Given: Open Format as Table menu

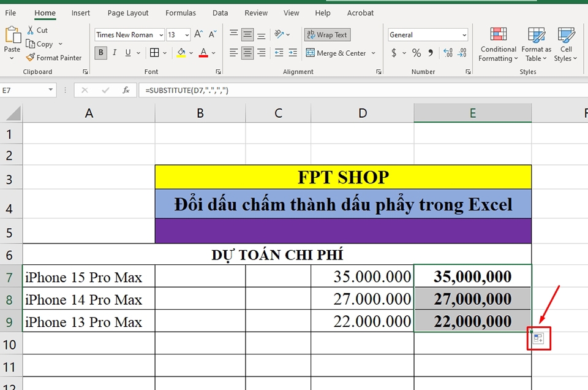Looking at the screenshot, I should point(537,44).
